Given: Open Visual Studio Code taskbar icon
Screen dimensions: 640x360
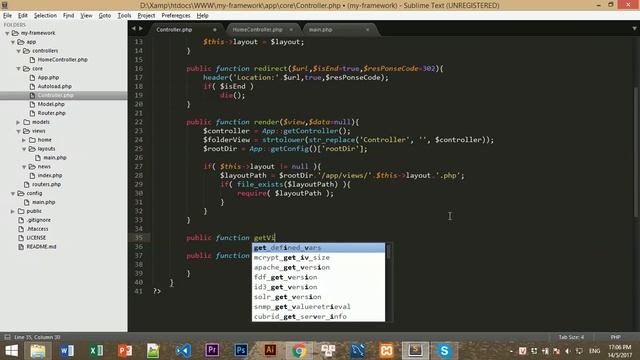Looking at the screenshot, I should tap(183, 351).
